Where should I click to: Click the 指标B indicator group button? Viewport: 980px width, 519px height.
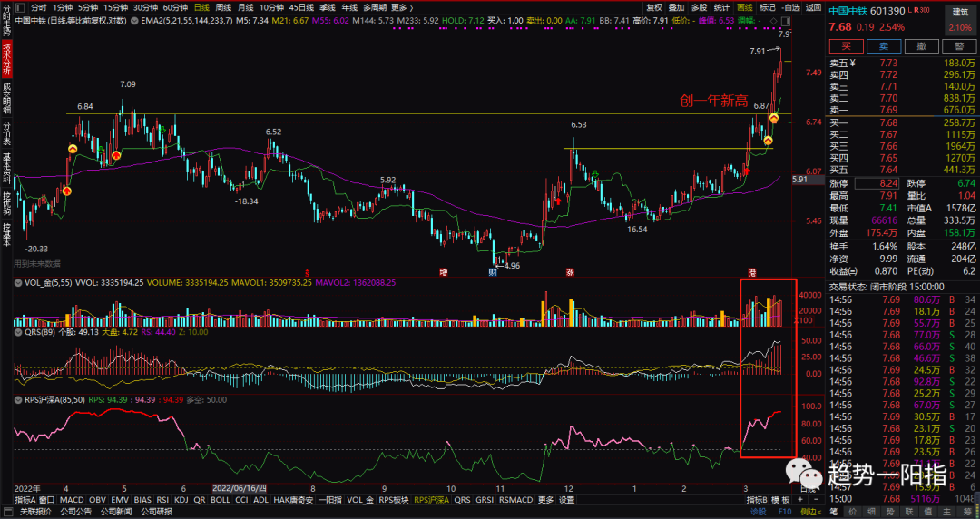pos(757,500)
